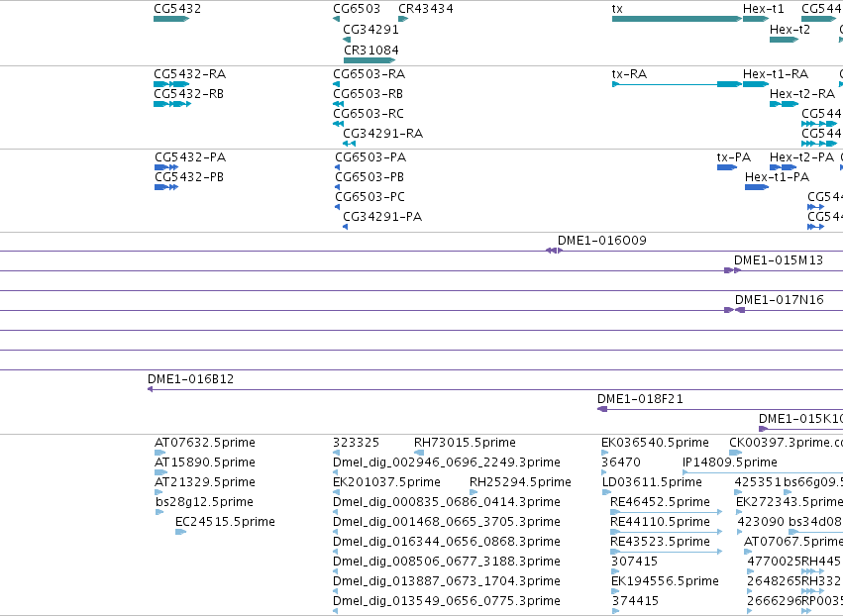
Task: Click the CG6503 gene label
Action: point(357,9)
